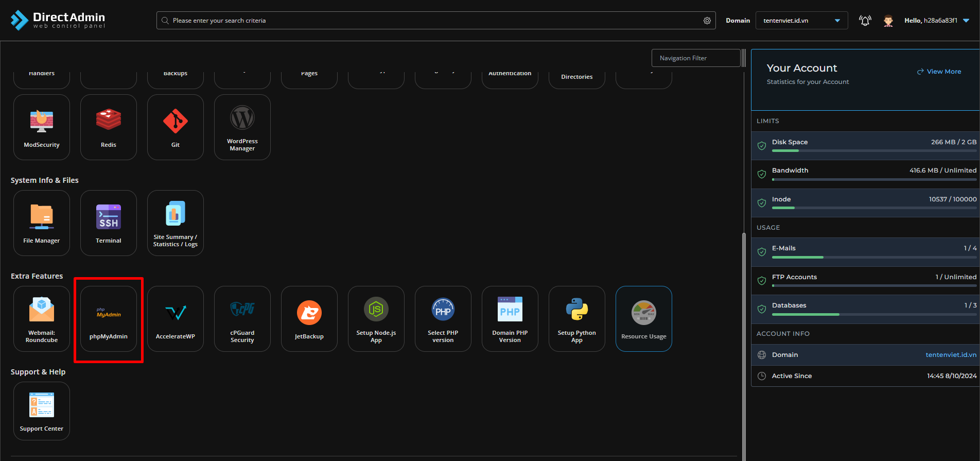Open the Redis tool
The image size is (980, 461).
(109, 127)
